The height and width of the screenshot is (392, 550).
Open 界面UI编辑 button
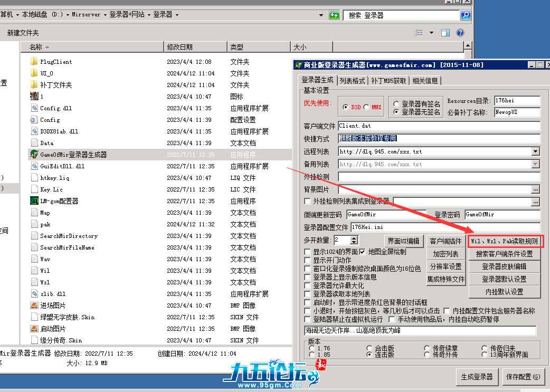point(403,241)
